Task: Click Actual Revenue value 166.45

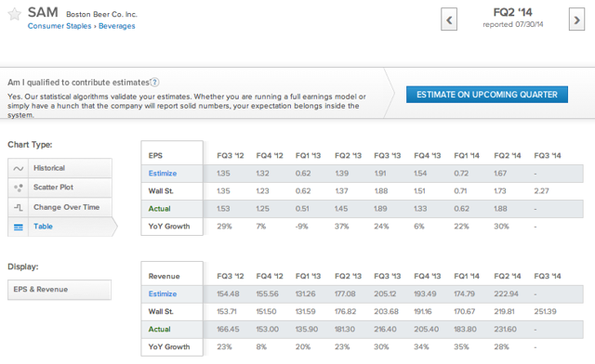Action: click(228, 329)
